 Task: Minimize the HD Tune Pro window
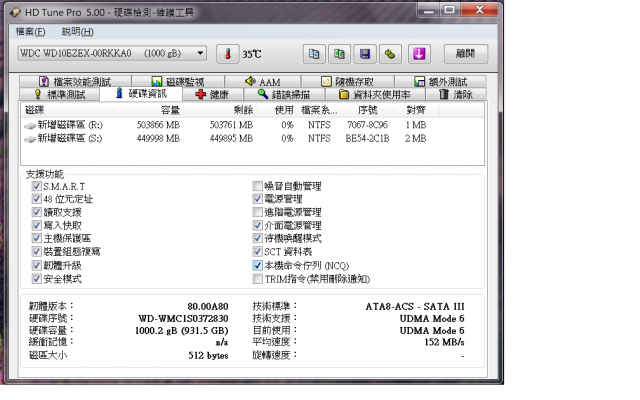(428, 11)
